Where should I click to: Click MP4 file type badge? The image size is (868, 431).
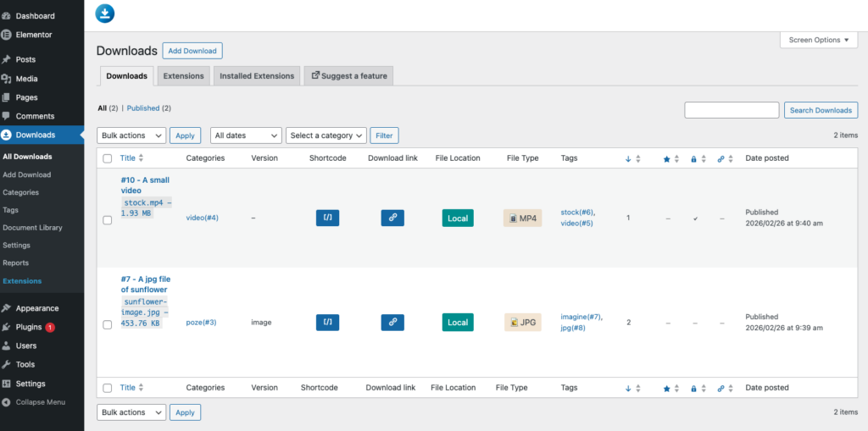[522, 218]
